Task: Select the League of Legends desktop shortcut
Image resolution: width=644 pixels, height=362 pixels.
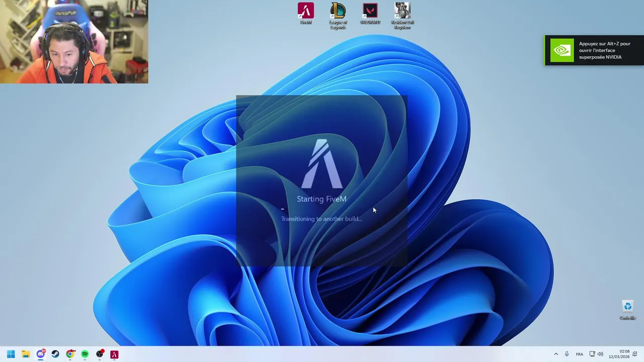Action: [338, 16]
